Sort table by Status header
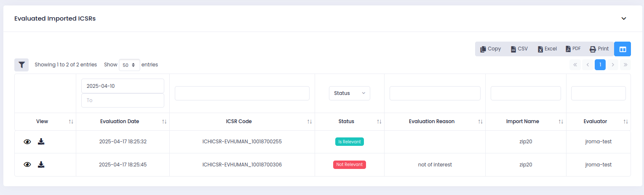 coord(346,121)
